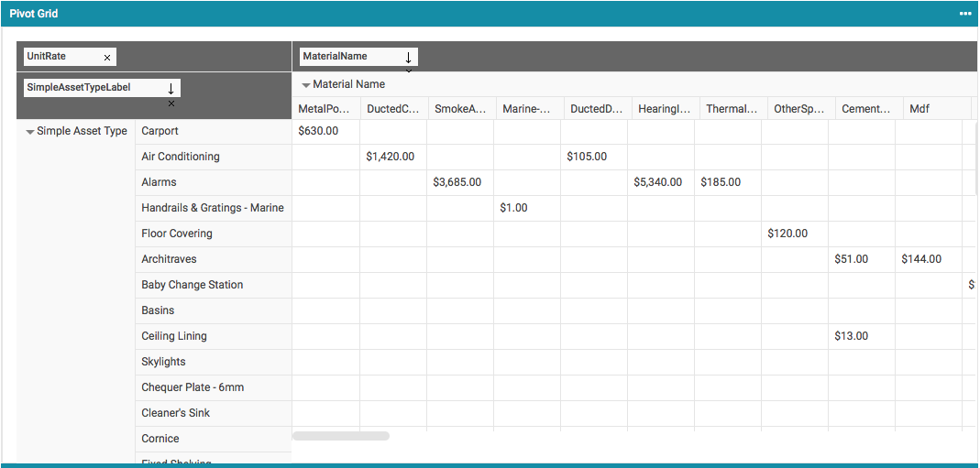The width and height of the screenshot is (980, 468).
Task: Remove the UnitRate field chip
Action: click(x=107, y=58)
